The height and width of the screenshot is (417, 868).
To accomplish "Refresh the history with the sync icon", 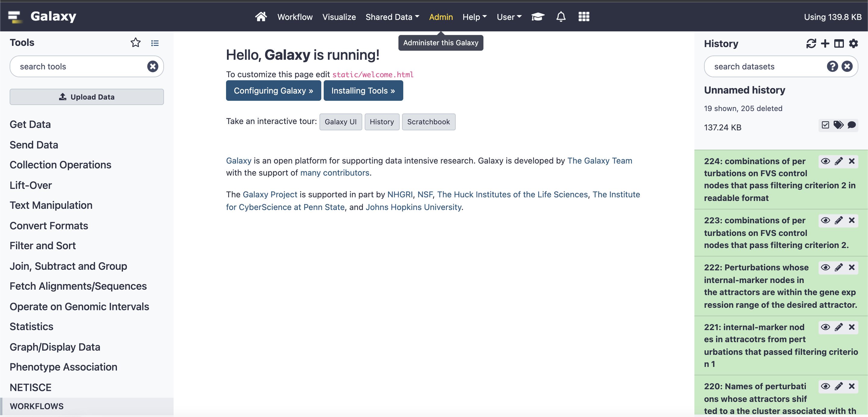I will 811,43.
